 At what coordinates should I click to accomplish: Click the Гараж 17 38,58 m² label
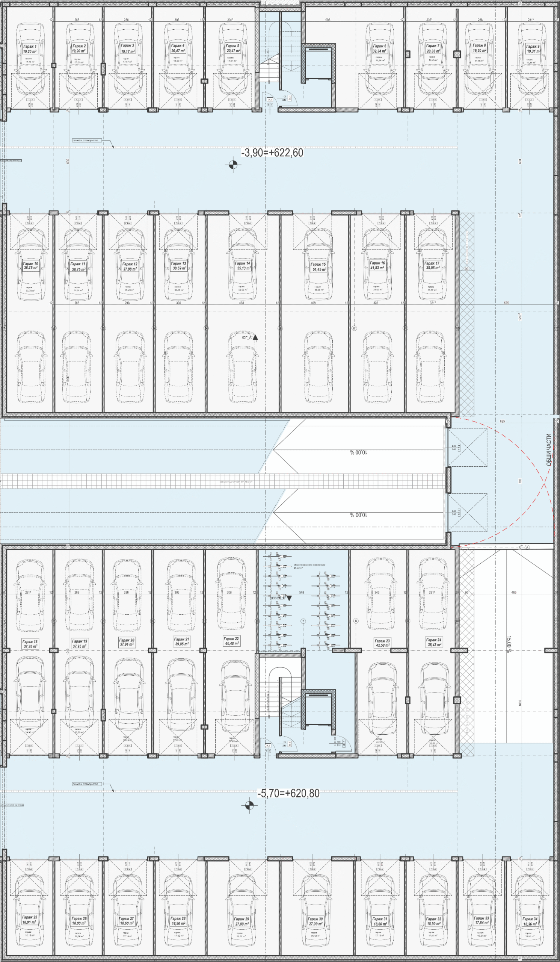[x=432, y=266]
